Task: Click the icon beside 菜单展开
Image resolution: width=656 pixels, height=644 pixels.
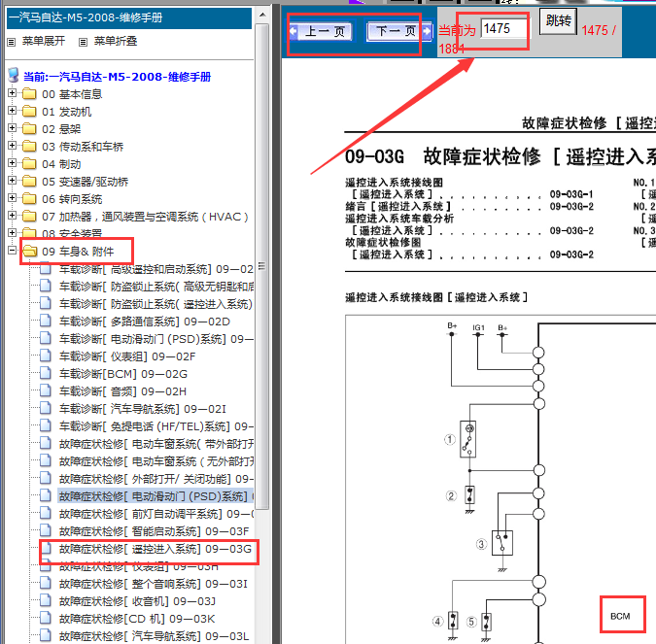Action: coord(12,42)
